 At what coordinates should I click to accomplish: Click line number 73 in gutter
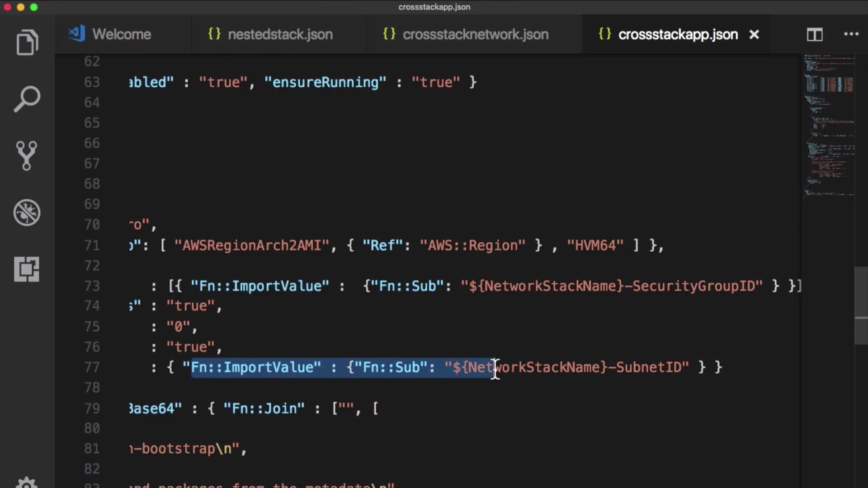click(x=92, y=286)
